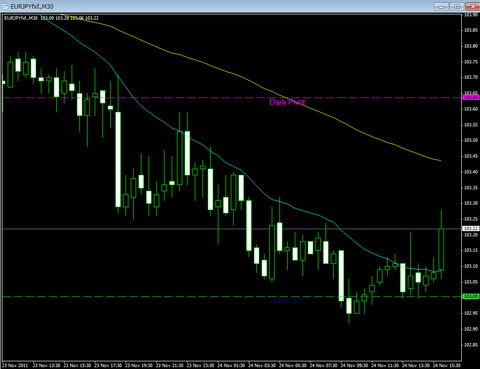The image size is (480, 369).
Task: Click the white 103.22 current price tag
Action: (471, 228)
